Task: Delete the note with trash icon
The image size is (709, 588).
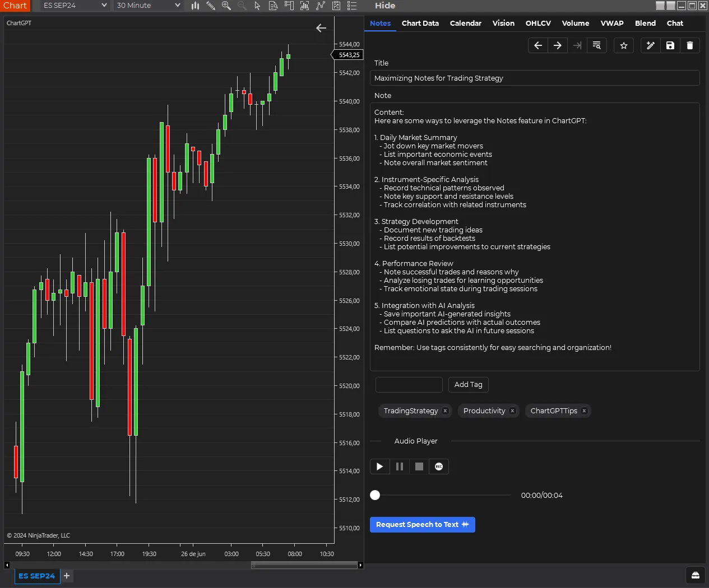Action: (x=689, y=45)
